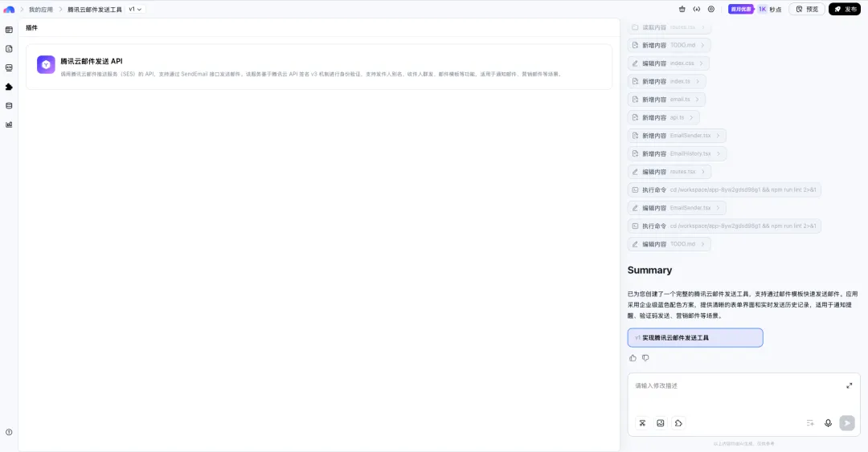
Task: Click the scissors-shaped tool icon in the chat input
Action: click(642, 423)
